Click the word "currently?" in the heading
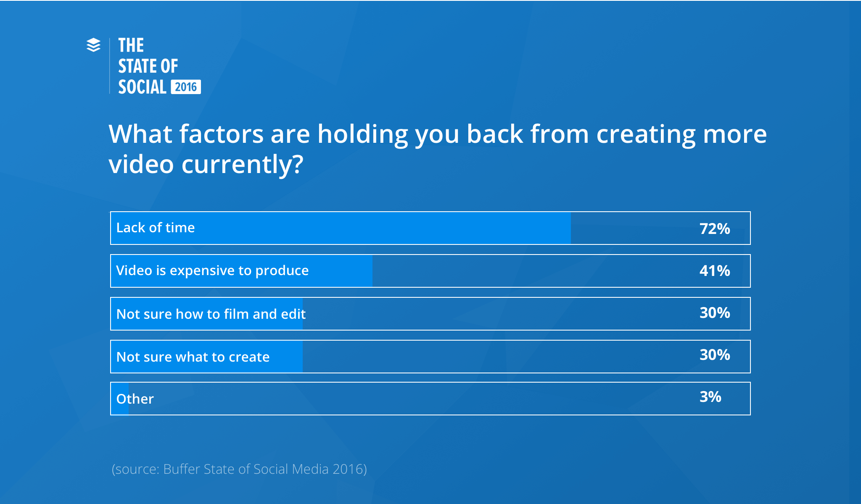 (242, 164)
